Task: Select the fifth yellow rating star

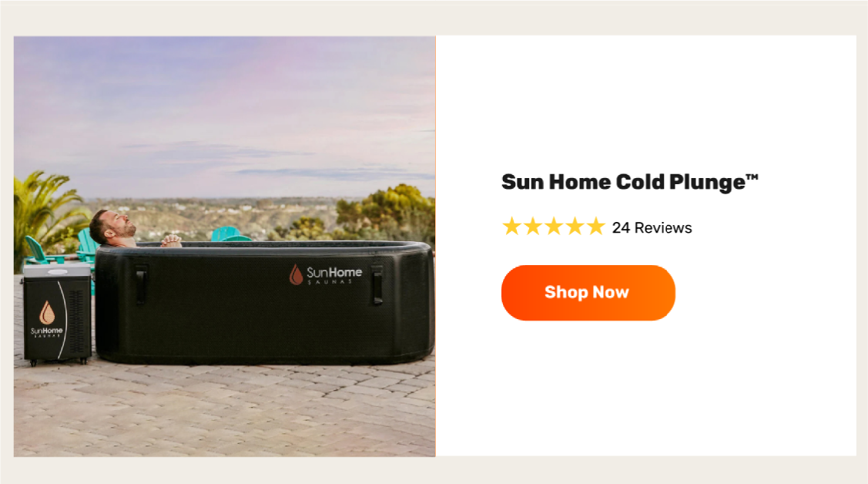Action: (596, 227)
